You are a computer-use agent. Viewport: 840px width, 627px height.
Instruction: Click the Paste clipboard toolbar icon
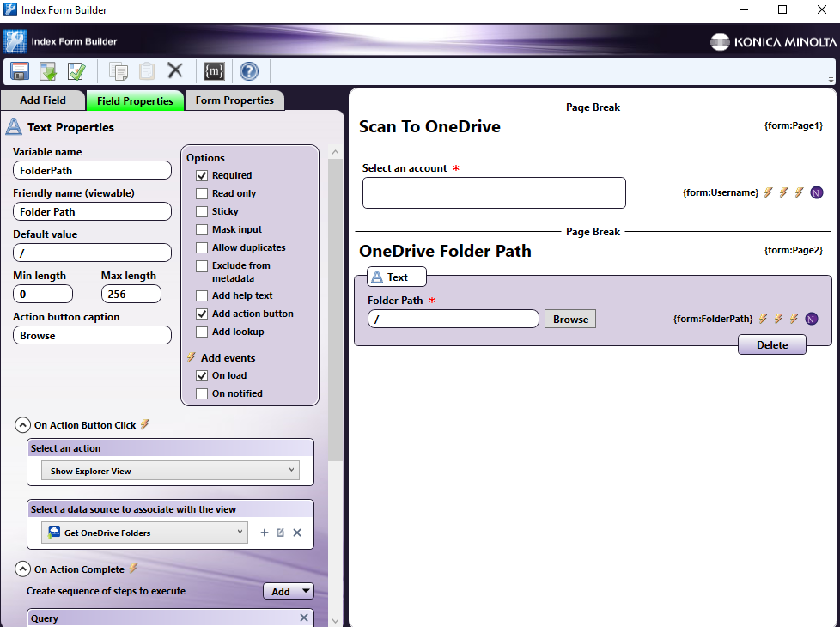tap(147, 71)
